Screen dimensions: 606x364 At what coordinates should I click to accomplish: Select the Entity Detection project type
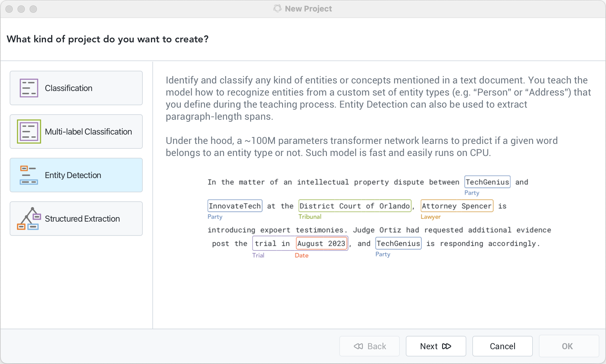tap(76, 175)
